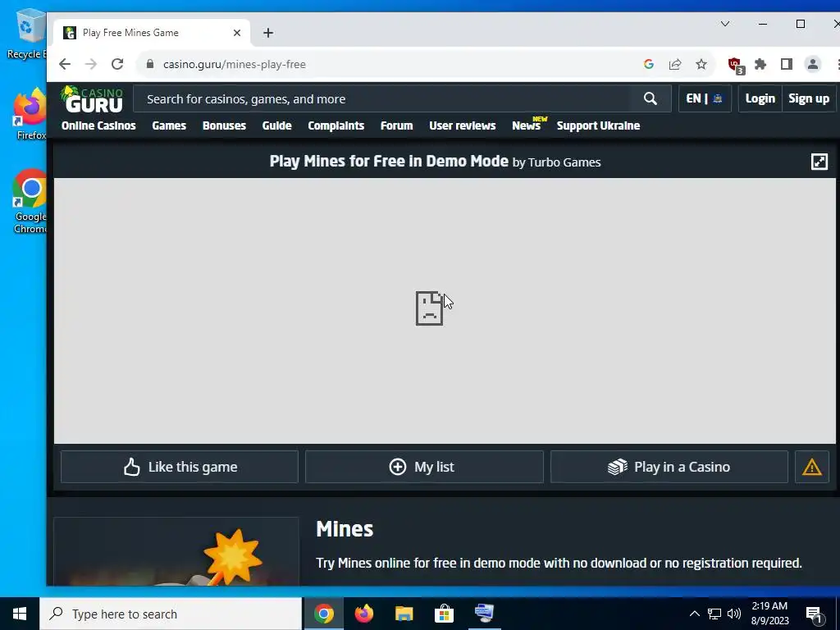Share this page using share icon
840x630 pixels.
675,64
